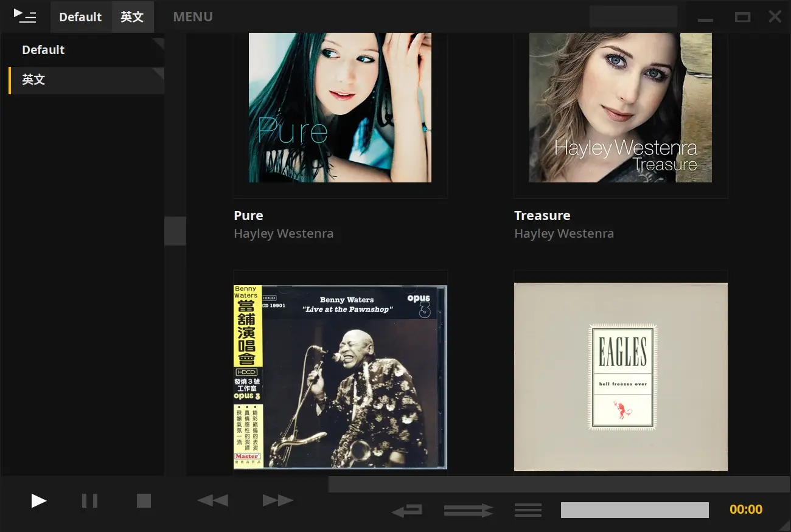Viewport: 791px width, 532px height.
Task: Maximize the player window
Action: coord(742,17)
